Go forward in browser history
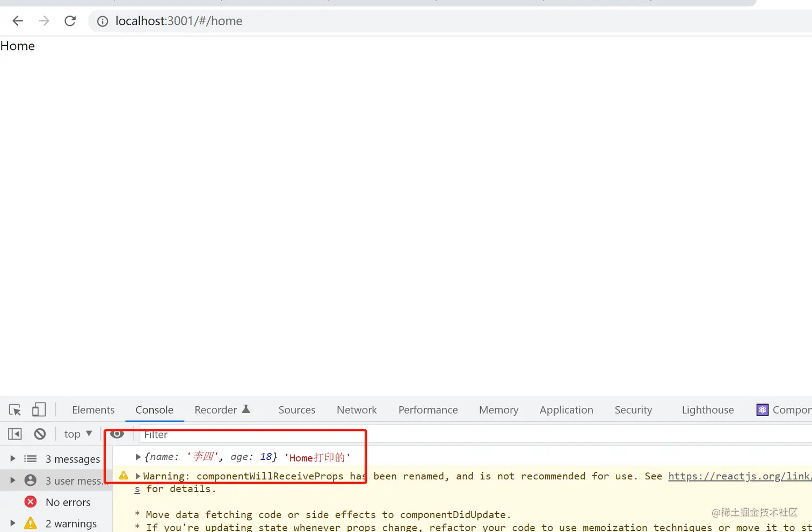Screen dimensions: 812x532 (x=44, y=21)
